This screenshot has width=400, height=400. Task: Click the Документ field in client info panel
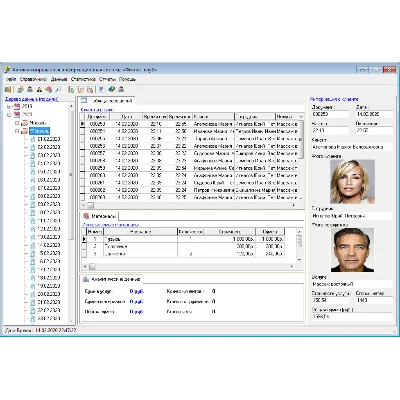point(330,114)
